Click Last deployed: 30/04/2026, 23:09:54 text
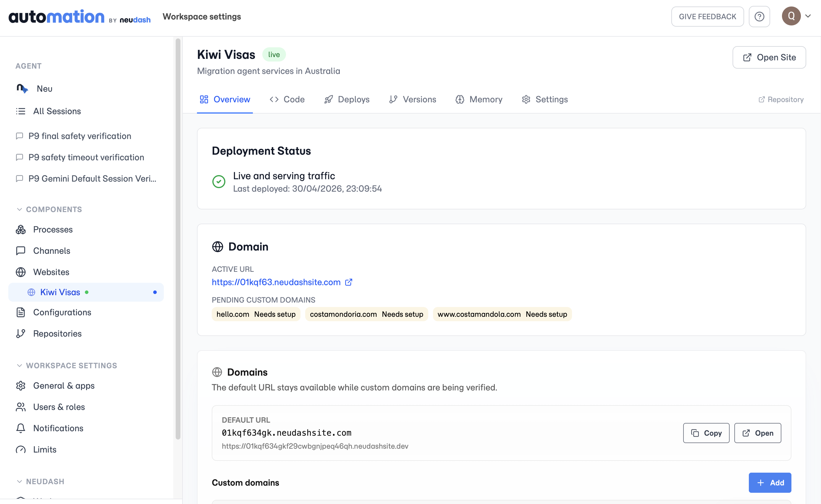Image resolution: width=821 pixels, height=504 pixels. click(307, 189)
